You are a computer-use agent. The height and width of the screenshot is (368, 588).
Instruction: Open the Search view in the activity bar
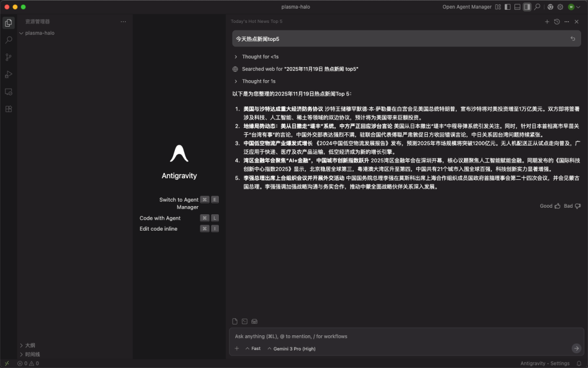(x=8, y=39)
